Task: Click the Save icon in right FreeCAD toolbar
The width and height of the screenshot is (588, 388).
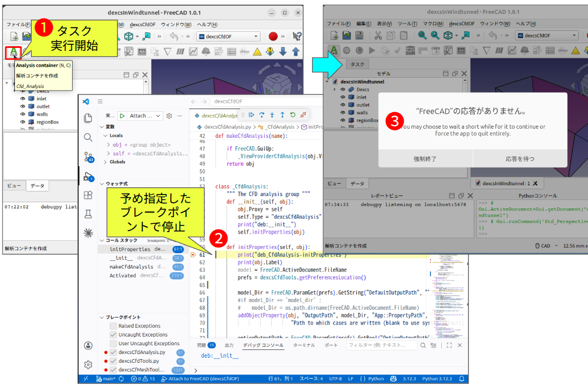Action: point(359,36)
